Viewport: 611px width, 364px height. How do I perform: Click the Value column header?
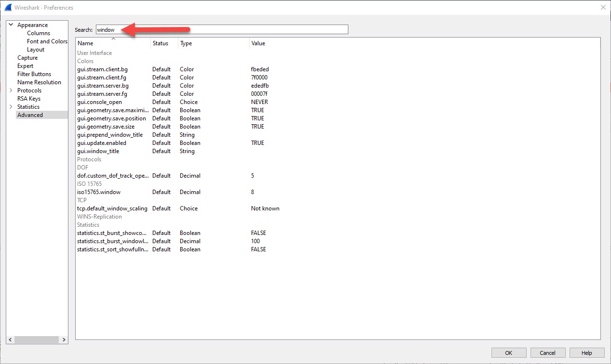[258, 43]
